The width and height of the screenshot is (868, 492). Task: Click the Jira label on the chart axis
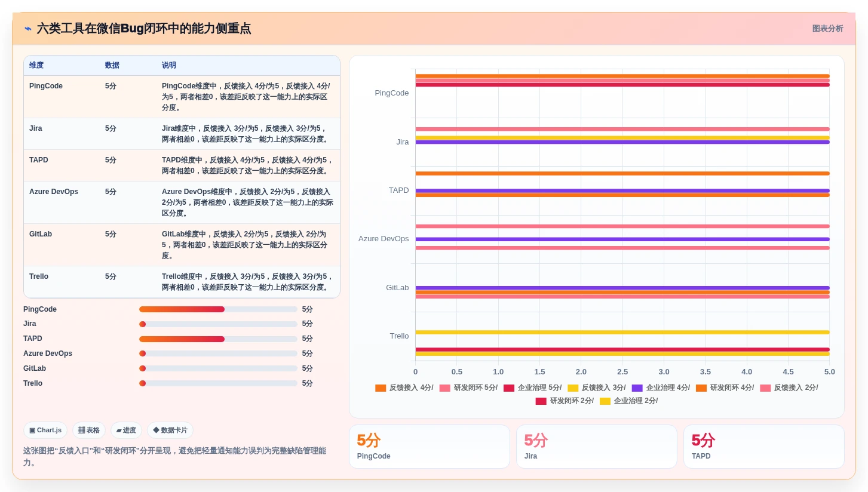tap(403, 142)
